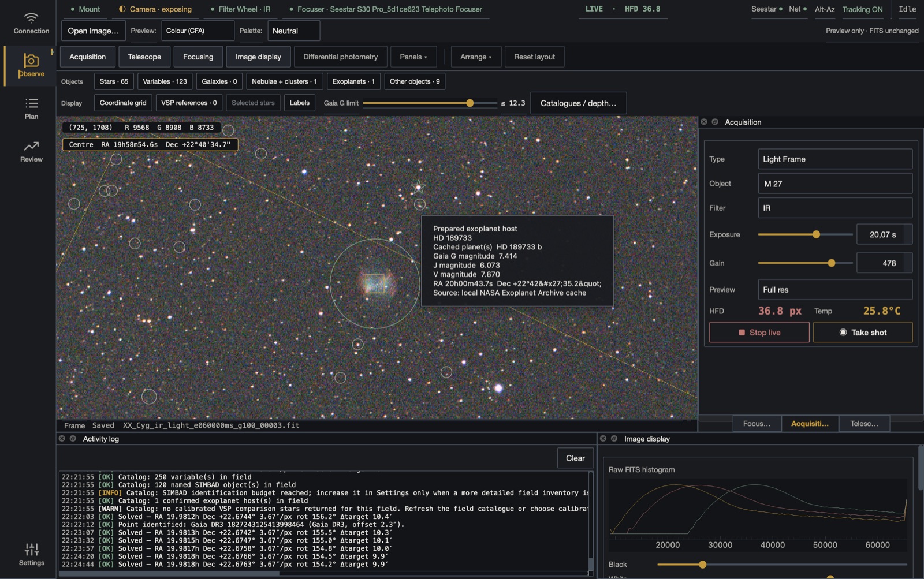Screen dimensions: 924x579
Task: Select the Telesc... bottom panel tab
Action: (864, 424)
